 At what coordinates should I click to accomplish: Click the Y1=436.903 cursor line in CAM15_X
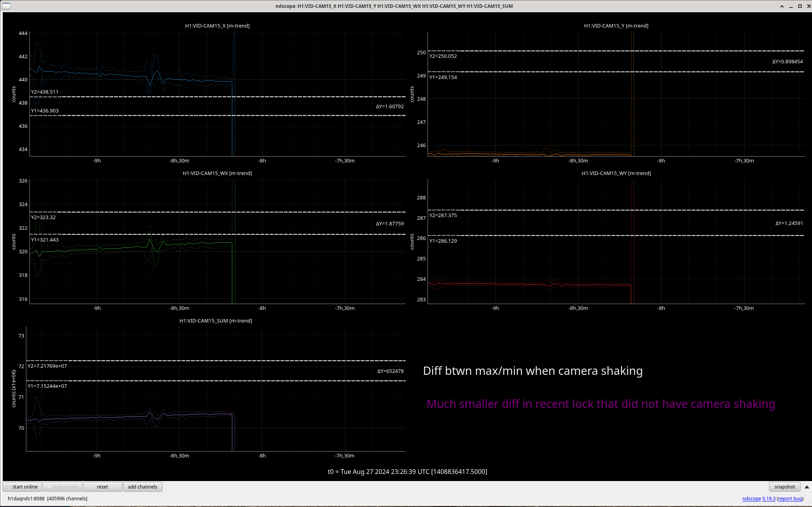coord(217,115)
